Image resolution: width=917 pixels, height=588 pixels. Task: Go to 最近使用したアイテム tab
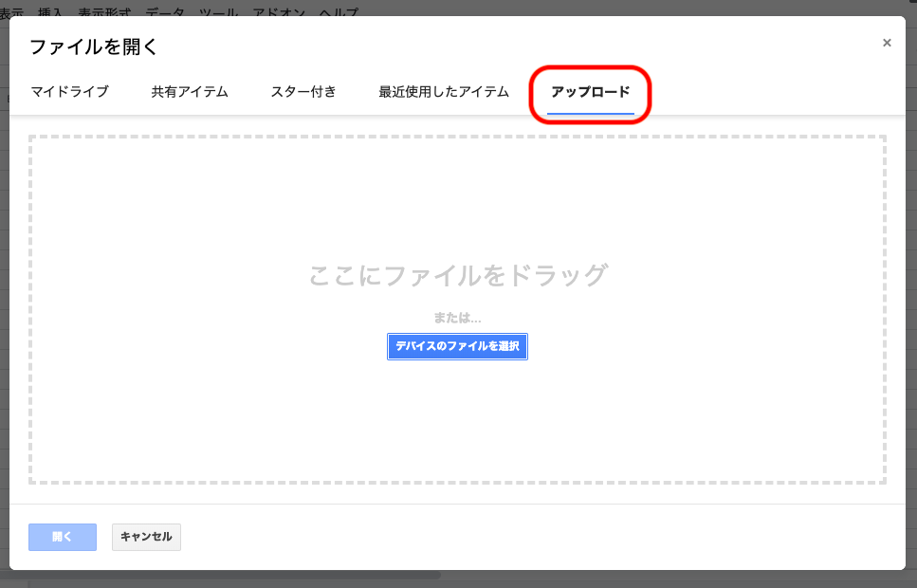tap(444, 92)
